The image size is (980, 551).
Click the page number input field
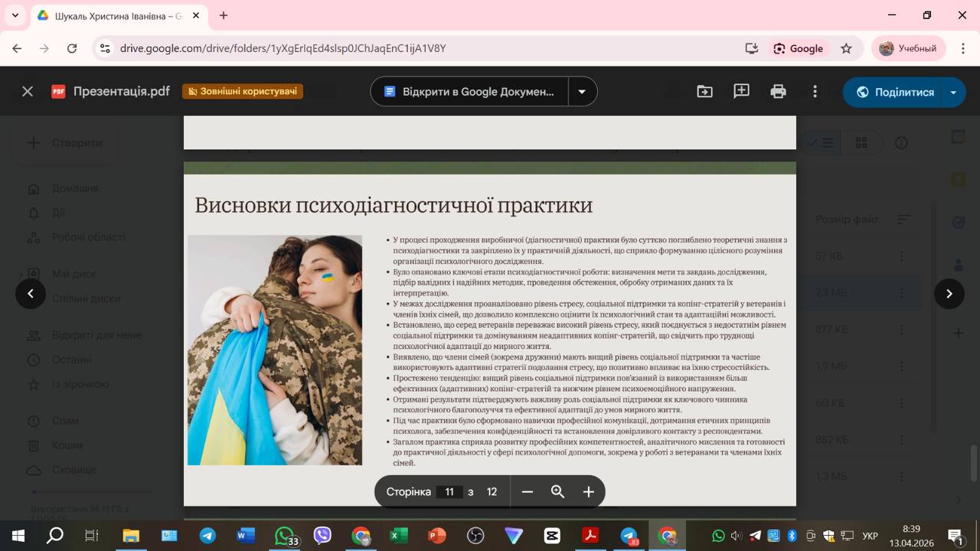tap(449, 492)
